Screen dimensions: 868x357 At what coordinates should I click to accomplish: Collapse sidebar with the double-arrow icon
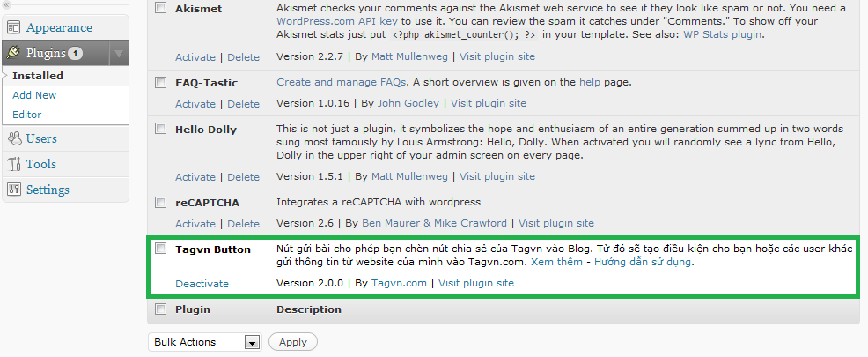7,4
